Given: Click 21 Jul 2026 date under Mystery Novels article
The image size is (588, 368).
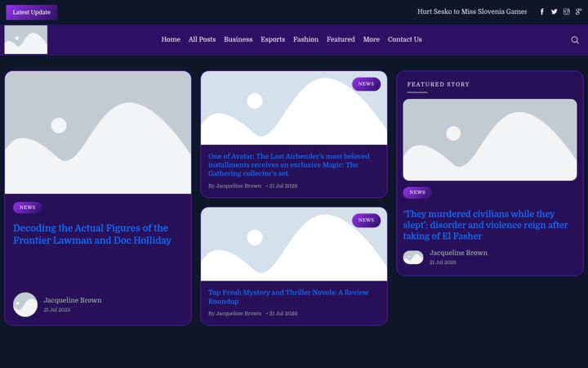Looking at the screenshot, I should click(283, 313).
